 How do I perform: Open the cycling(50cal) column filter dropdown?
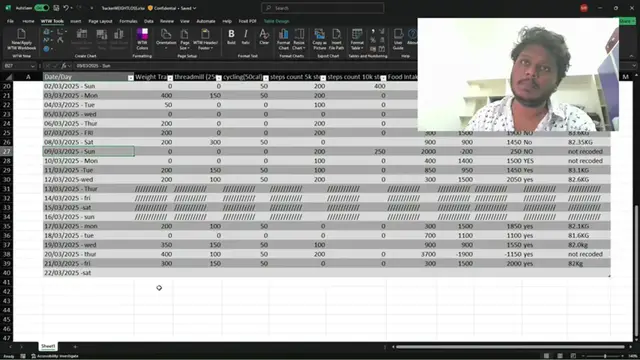265,78
